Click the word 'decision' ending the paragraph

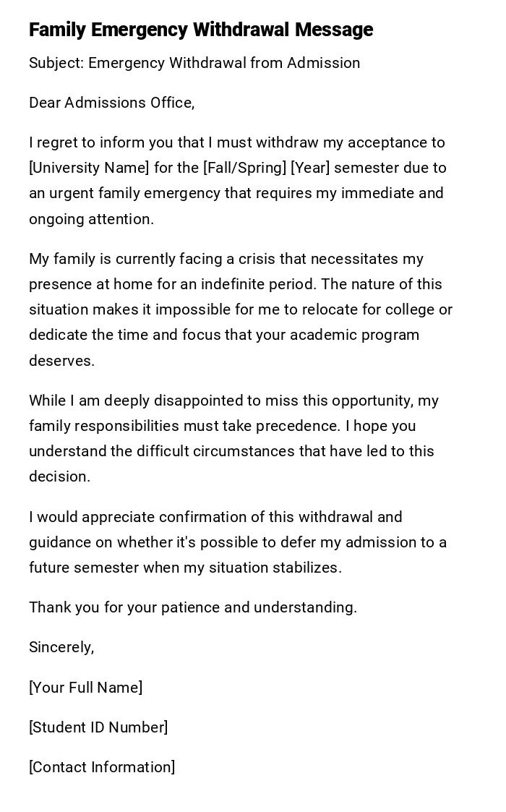(x=59, y=476)
